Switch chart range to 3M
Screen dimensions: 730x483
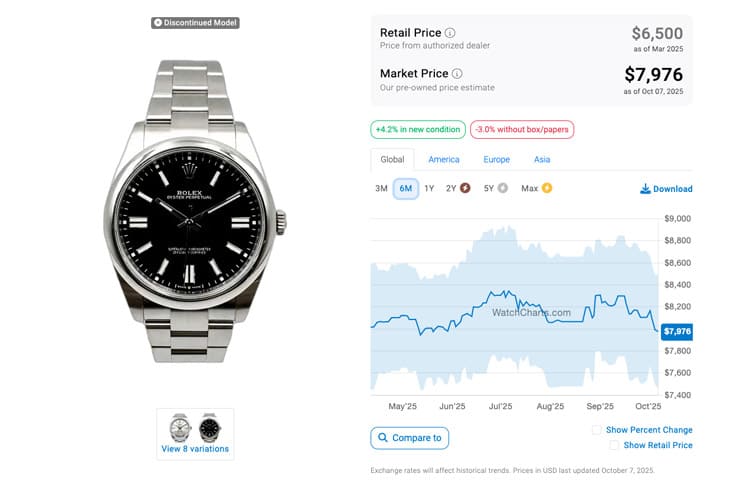pyautogui.click(x=381, y=188)
